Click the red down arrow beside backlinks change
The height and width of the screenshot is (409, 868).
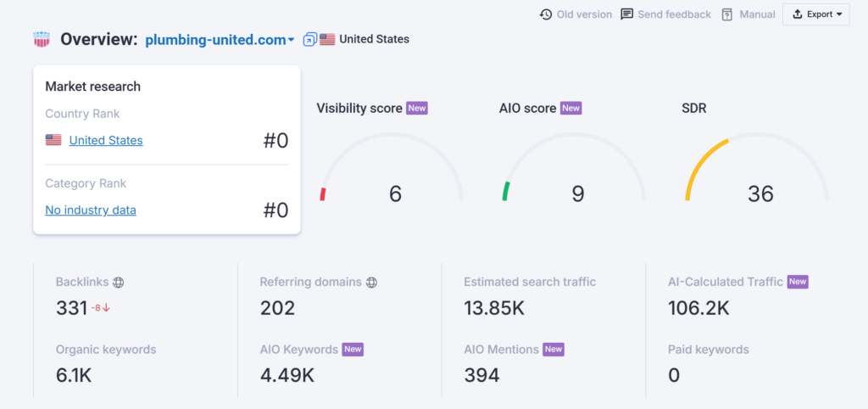(107, 308)
